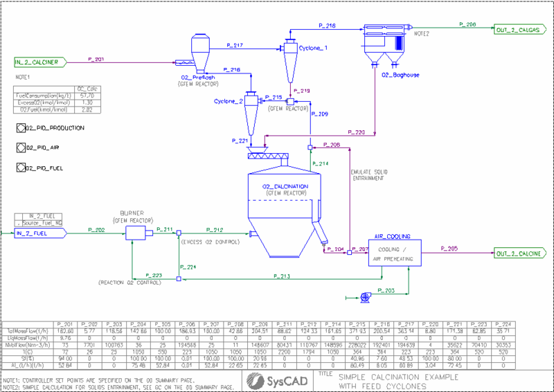Select pipe label P_205
The height and width of the screenshot is (392, 554).
point(449,249)
